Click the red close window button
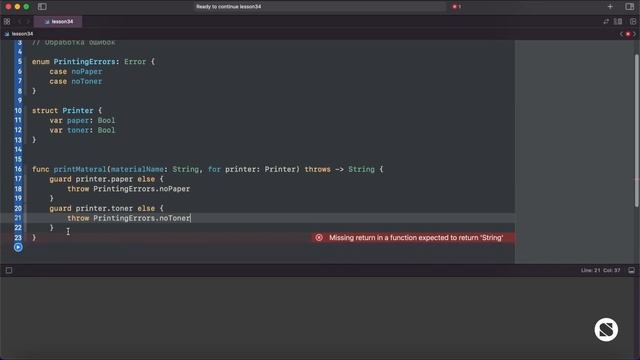This screenshot has width=640, height=360. coord(8,7)
